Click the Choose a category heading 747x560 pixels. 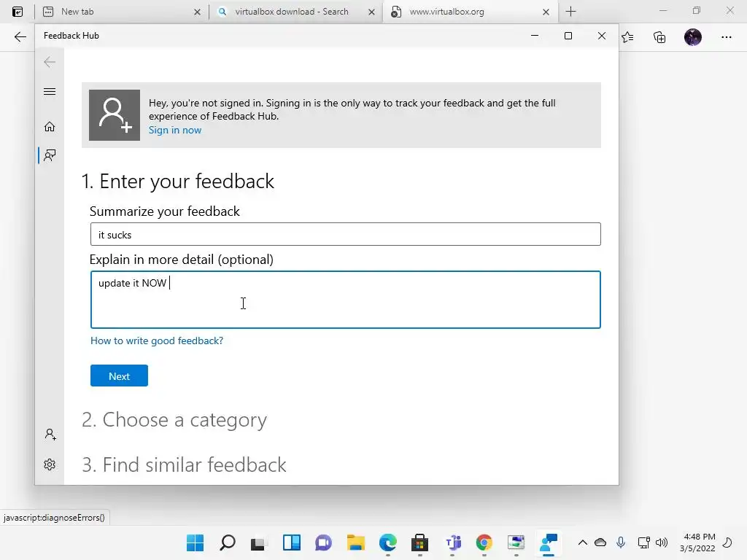point(174,420)
